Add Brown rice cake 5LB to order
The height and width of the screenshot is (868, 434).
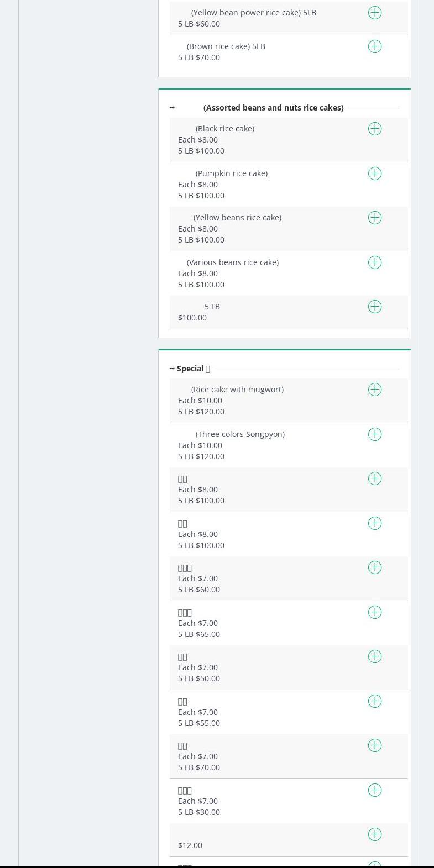pos(375,46)
